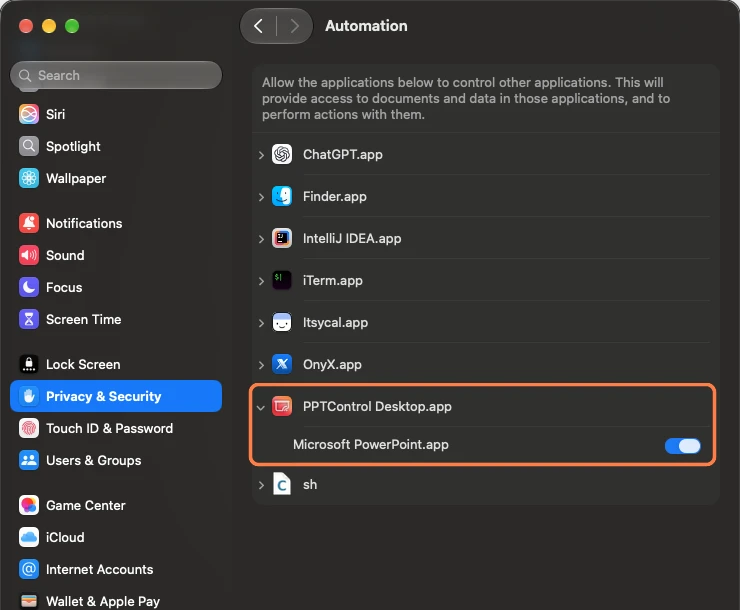This screenshot has height=610, width=740.
Task: Expand the Itsycal.app row chevron
Action: coord(261,323)
